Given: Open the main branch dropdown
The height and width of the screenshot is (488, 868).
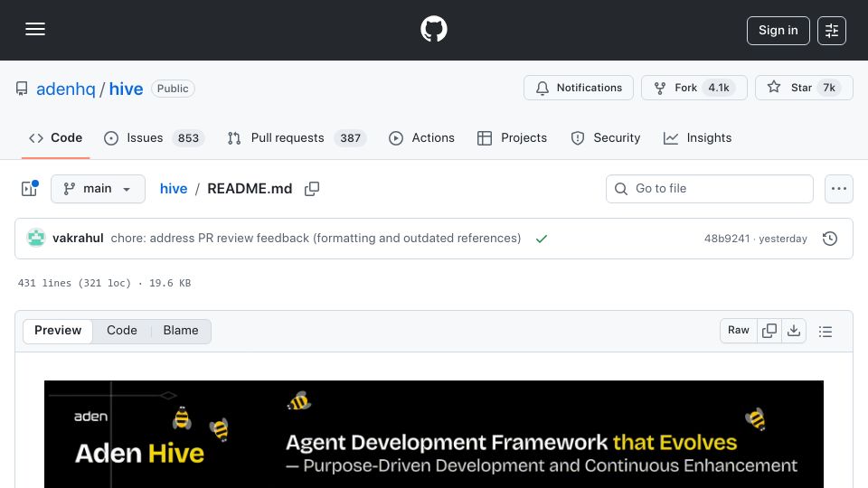Looking at the screenshot, I should (98, 189).
